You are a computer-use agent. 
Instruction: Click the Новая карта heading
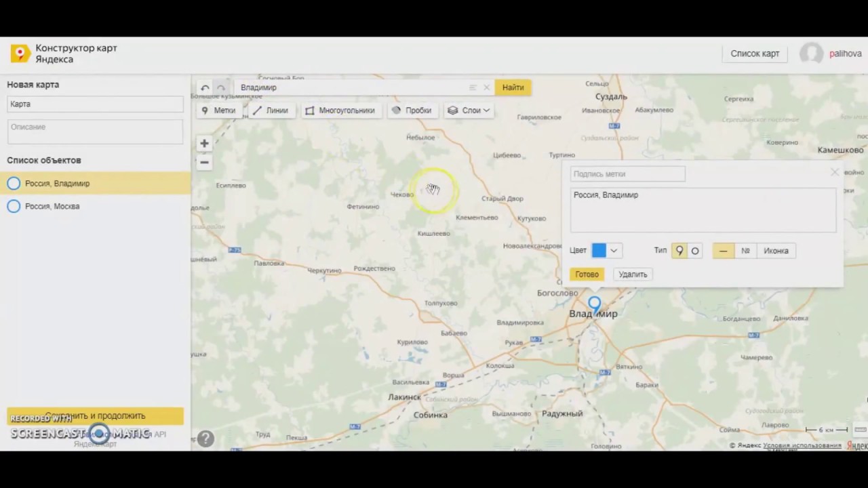33,85
